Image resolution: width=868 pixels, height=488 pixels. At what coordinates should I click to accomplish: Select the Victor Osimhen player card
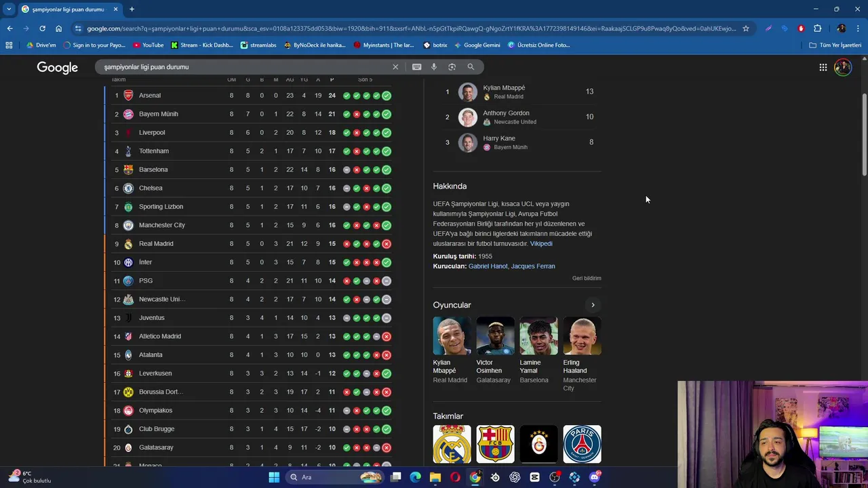point(495,350)
